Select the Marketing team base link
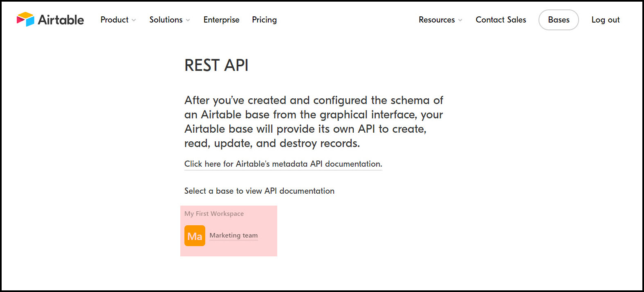The height and width of the screenshot is (292, 644). click(233, 235)
